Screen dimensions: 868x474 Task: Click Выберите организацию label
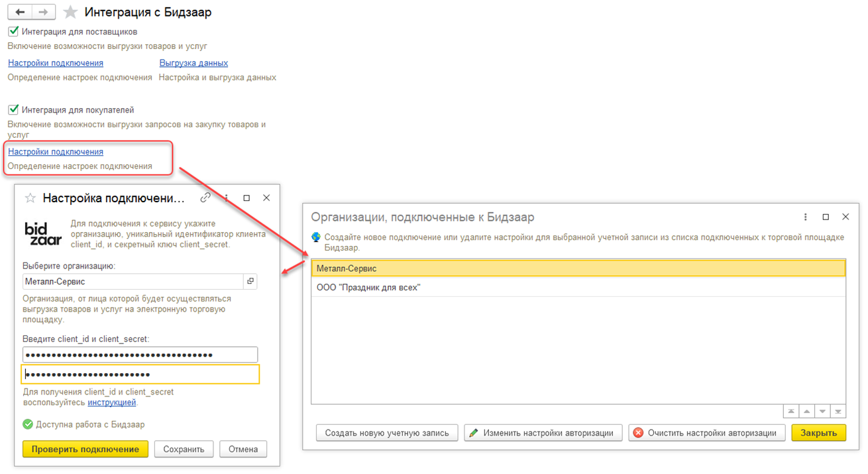(x=69, y=266)
